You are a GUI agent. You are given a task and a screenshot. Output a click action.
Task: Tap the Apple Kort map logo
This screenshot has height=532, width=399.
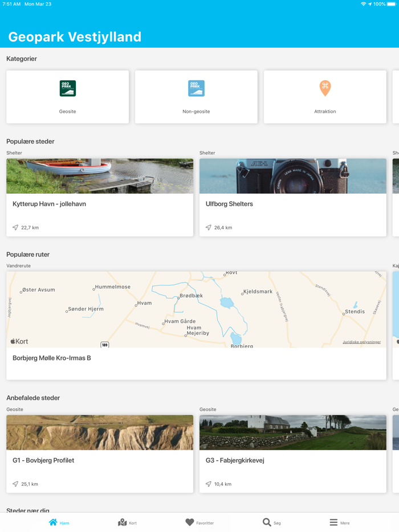[19, 341]
